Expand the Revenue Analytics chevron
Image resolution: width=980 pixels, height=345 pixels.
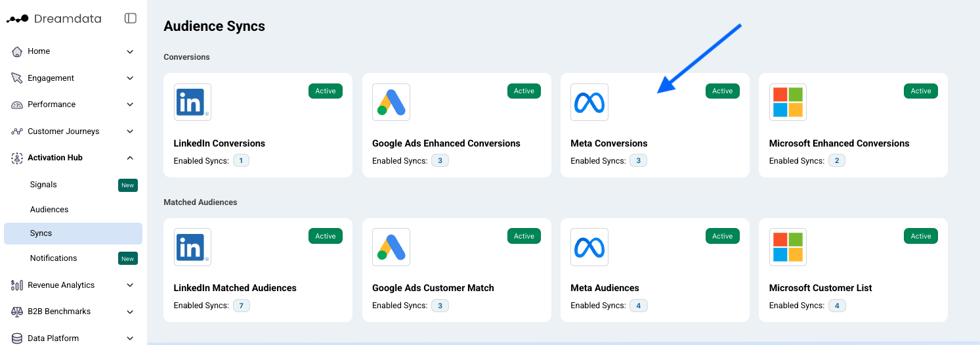click(x=130, y=285)
